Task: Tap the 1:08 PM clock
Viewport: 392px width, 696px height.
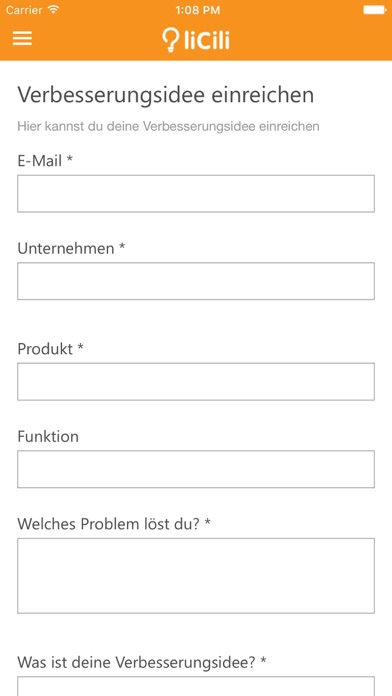Action: [198, 10]
